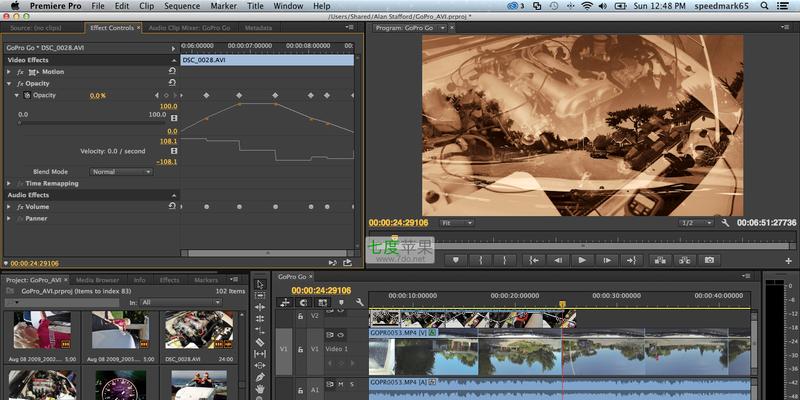This screenshot has height=400, width=800.
Task: Open the Sequence menu
Action: point(182,6)
